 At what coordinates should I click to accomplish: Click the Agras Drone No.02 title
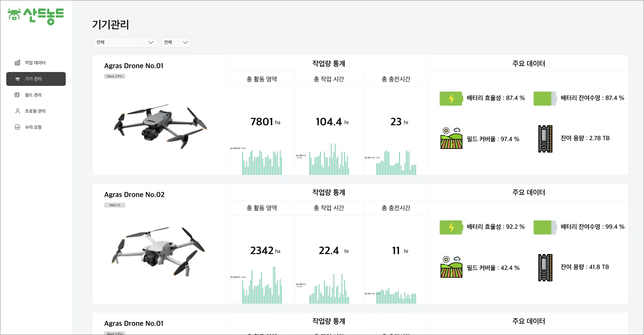coord(134,195)
